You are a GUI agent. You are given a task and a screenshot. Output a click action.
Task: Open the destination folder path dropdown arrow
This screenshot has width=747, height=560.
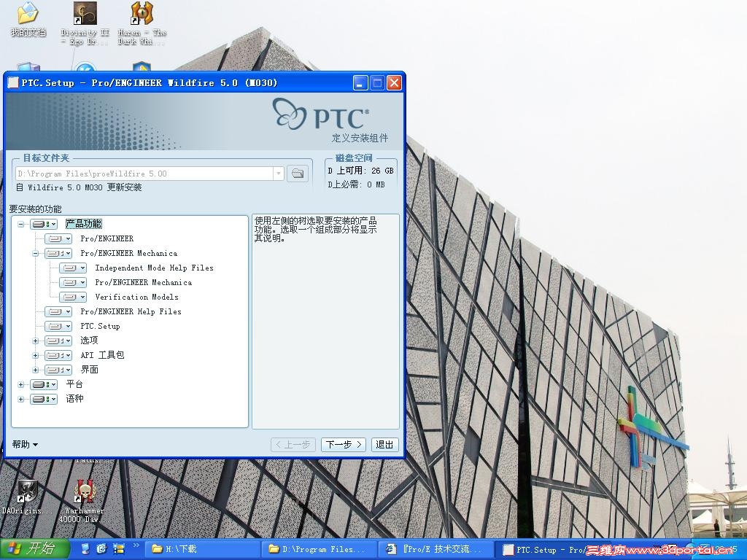[279, 174]
